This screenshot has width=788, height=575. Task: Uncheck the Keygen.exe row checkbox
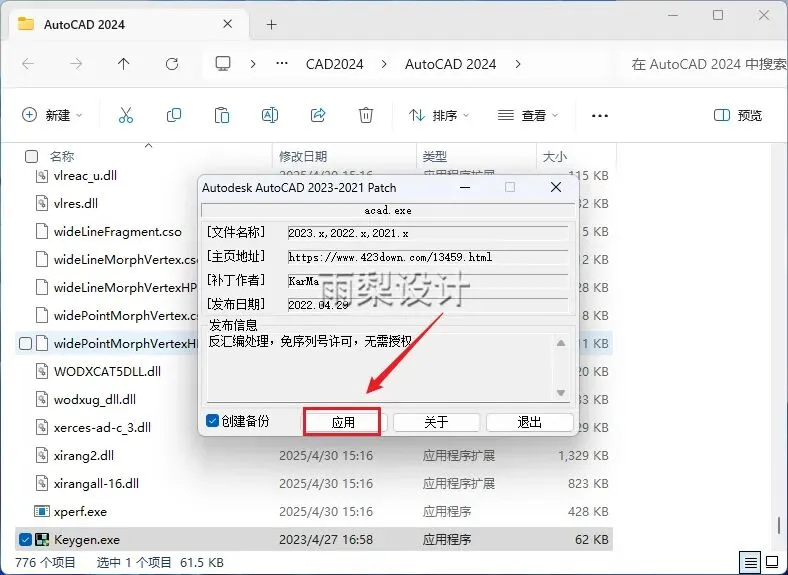click(25, 540)
